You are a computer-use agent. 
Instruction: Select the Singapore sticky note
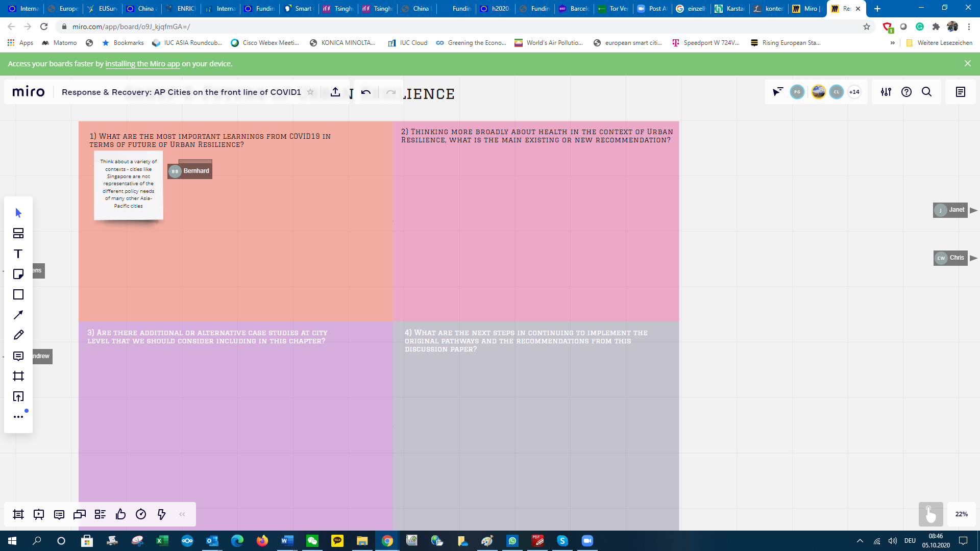pos(129,184)
